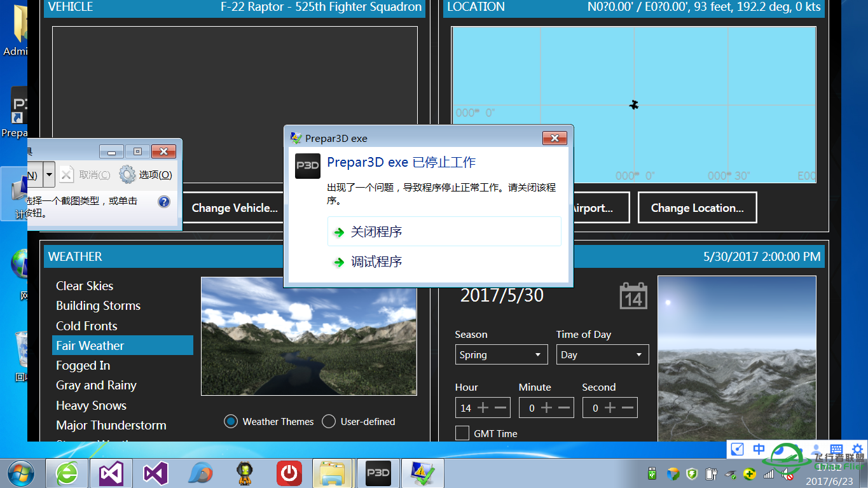
Task: Decrease Minute with the minus button
Action: (564, 408)
